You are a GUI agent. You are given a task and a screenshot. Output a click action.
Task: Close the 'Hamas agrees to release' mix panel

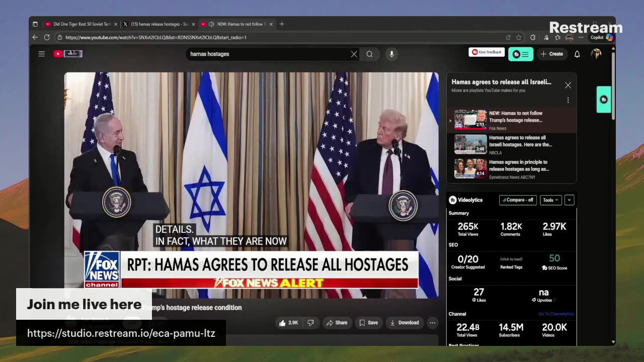[568, 85]
